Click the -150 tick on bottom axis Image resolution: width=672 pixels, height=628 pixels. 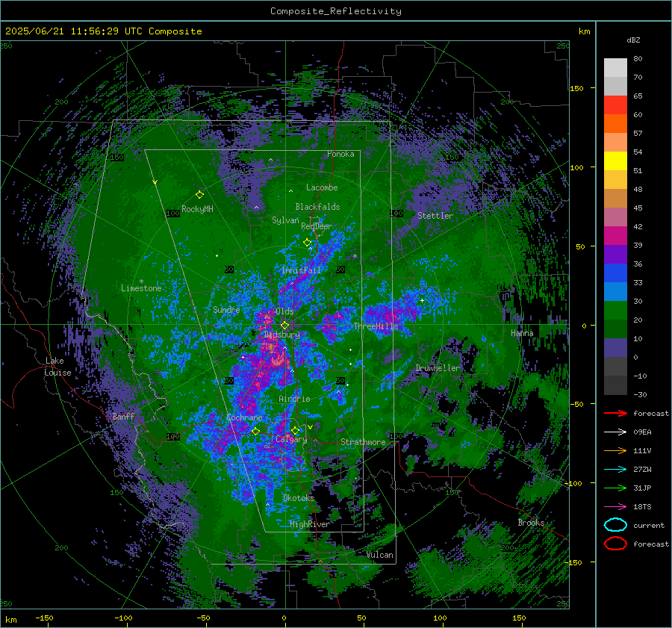pyautogui.click(x=44, y=618)
